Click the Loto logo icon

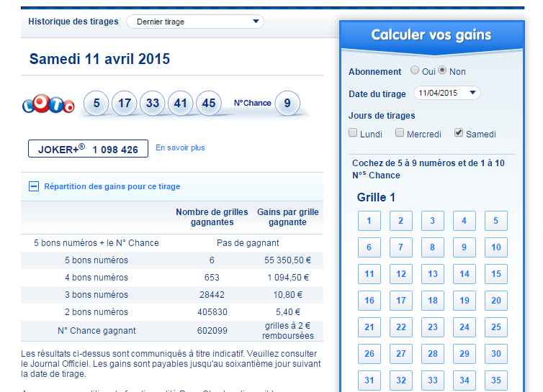[48, 105]
